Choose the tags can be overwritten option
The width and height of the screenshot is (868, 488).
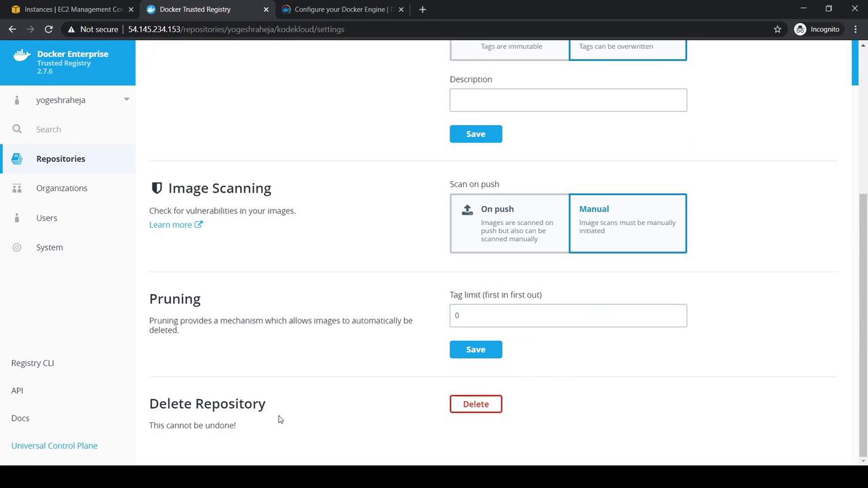[627, 49]
